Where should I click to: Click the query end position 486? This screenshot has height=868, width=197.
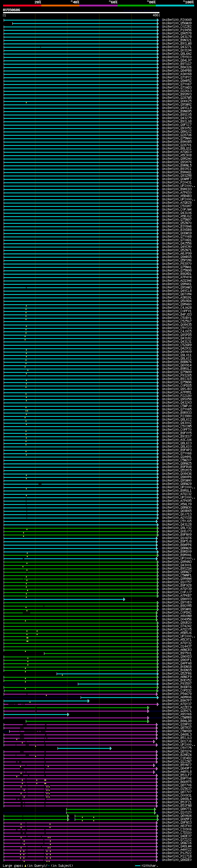click(x=155, y=15)
